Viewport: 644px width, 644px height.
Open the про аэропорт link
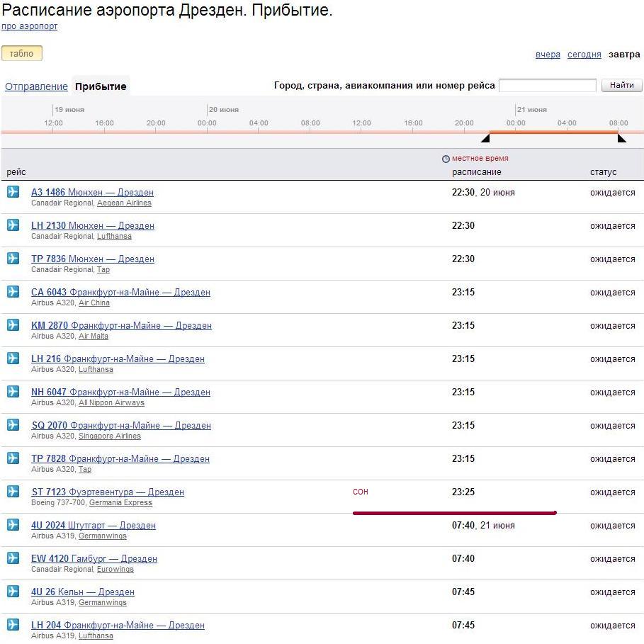(x=29, y=26)
